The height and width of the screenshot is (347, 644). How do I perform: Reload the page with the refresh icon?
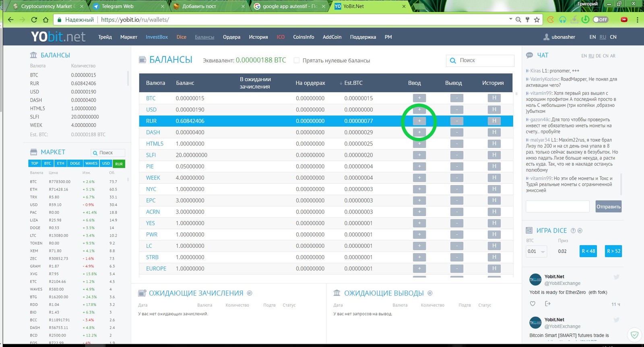[x=34, y=19]
